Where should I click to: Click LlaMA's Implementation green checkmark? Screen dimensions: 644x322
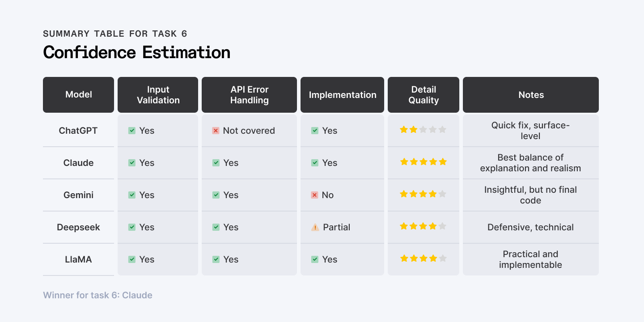314,259
